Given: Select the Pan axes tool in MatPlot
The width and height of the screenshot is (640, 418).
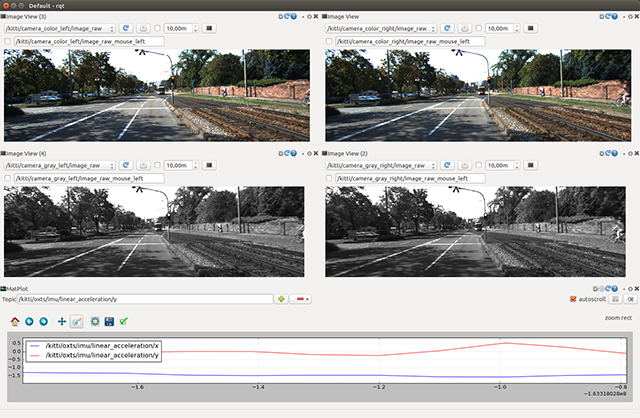Looking at the screenshot, I should [62, 321].
